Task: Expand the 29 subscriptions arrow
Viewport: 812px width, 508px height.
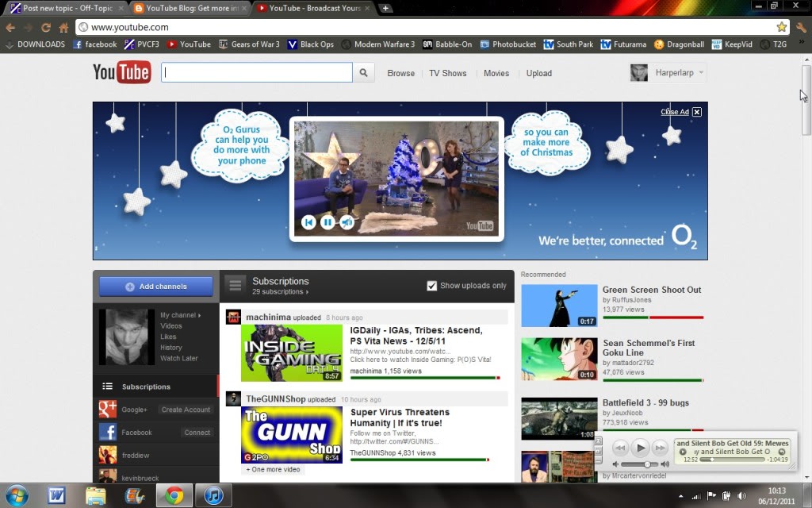Action: [307, 292]
